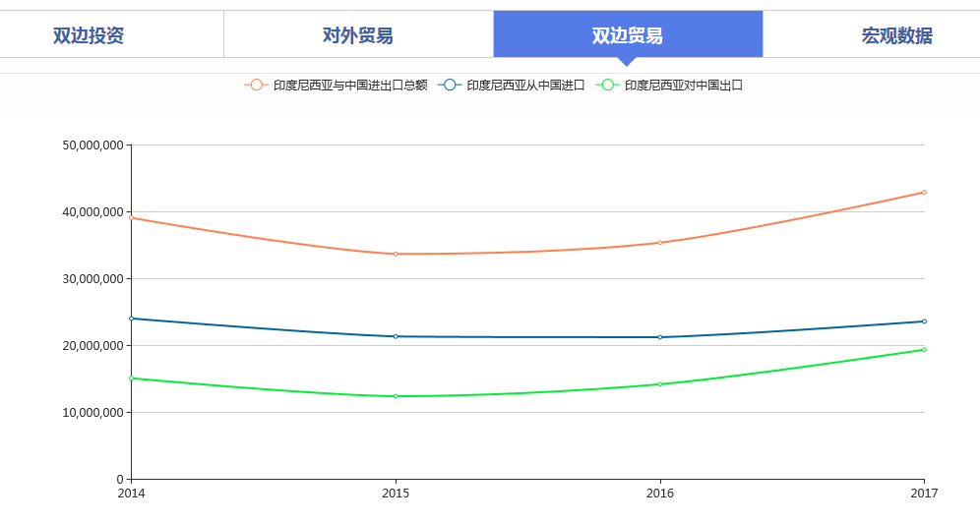Image resolution: width=980 pixels, height=524 pixels.
Task: Select the blue line's 2015 data point
Action: coord(396,336)
